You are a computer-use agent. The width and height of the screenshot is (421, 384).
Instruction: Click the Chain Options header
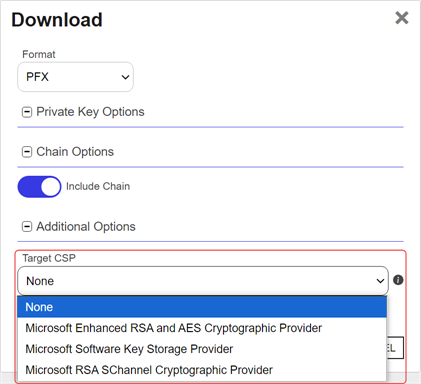point(75,152)
